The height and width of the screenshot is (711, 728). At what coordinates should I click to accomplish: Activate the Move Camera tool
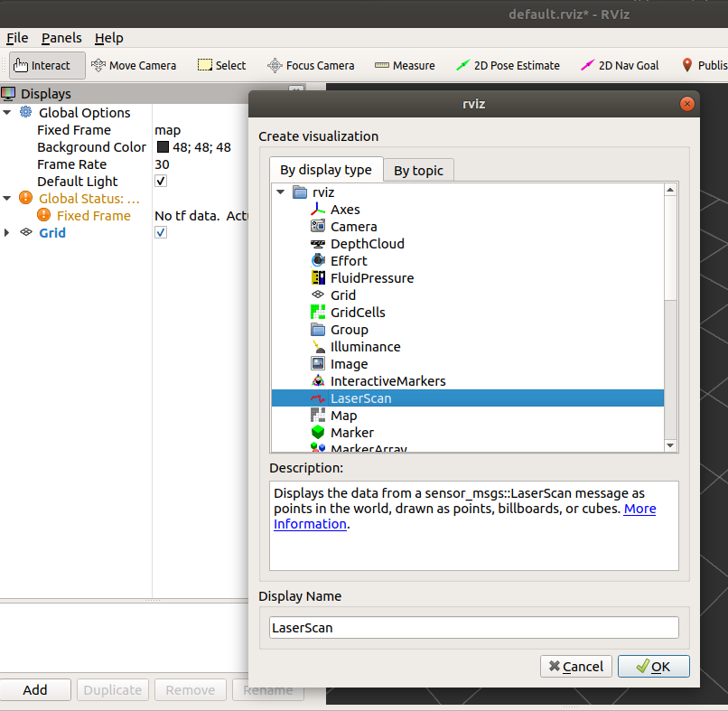(x=134, y=65)
